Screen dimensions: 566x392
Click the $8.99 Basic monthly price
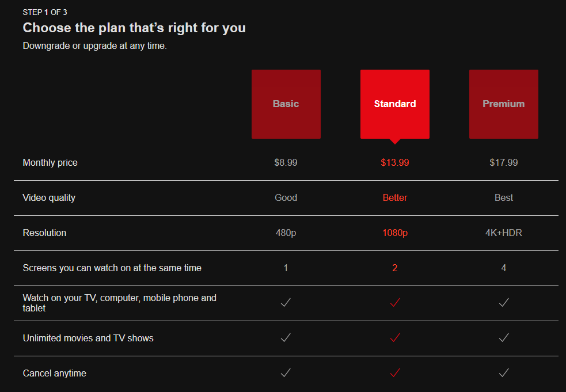pos(286,162)
